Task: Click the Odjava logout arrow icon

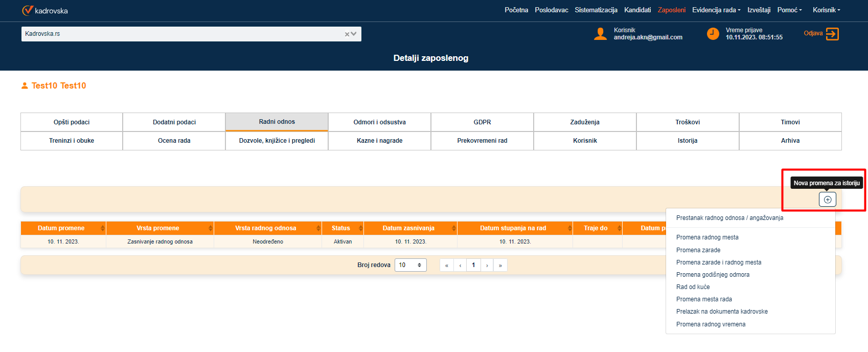Action: (x=832, y=34)
